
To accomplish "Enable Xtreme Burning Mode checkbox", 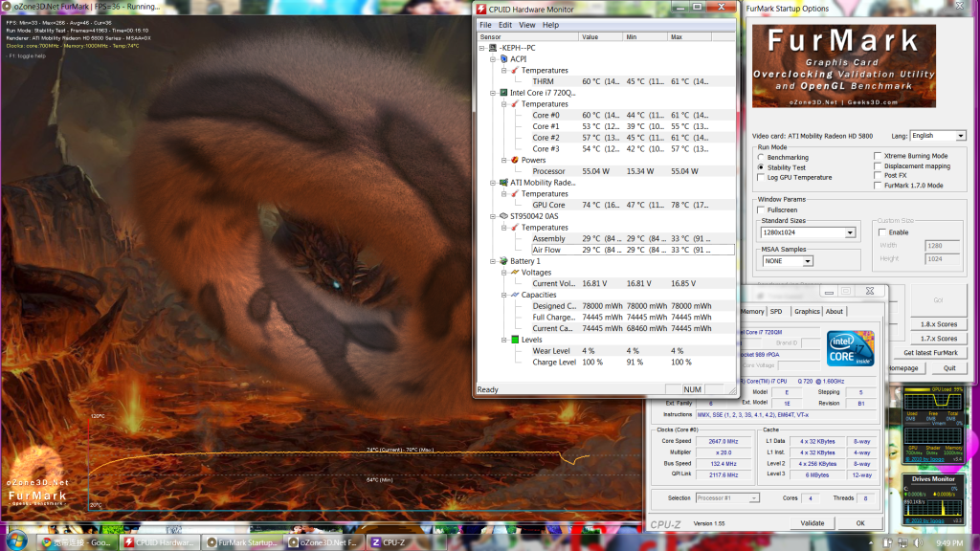I will [879, 156].
